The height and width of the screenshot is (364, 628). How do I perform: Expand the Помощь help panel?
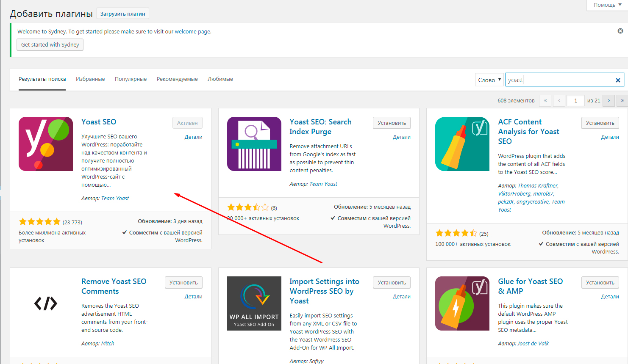(607, 5)
